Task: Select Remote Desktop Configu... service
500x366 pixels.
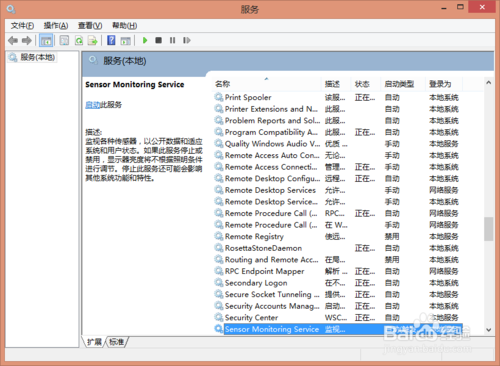Action: [x=337, y=179]
